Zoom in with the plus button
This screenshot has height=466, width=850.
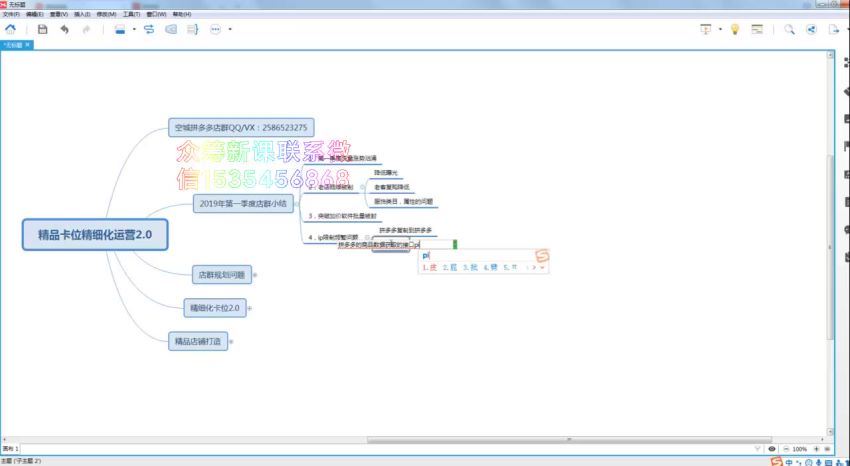point(816,449)
